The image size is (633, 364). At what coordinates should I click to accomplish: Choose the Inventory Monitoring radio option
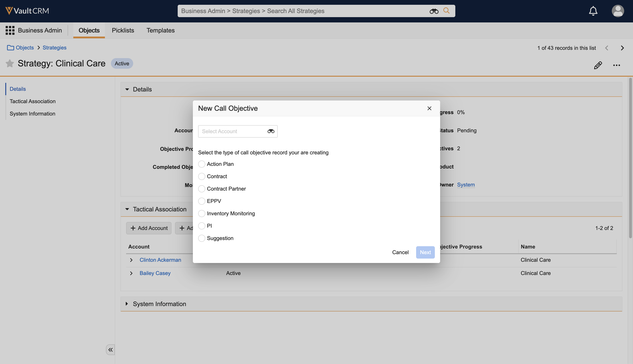[x=202, y=214]
